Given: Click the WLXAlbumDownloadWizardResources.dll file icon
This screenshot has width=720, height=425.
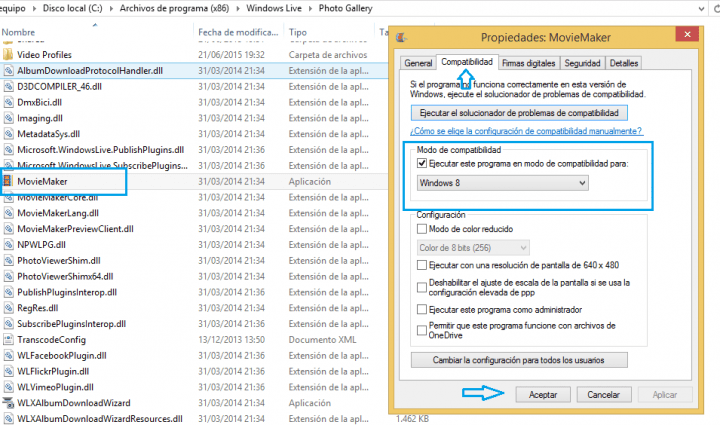Looking at the screenshot, I should click(x=8, y=419).
